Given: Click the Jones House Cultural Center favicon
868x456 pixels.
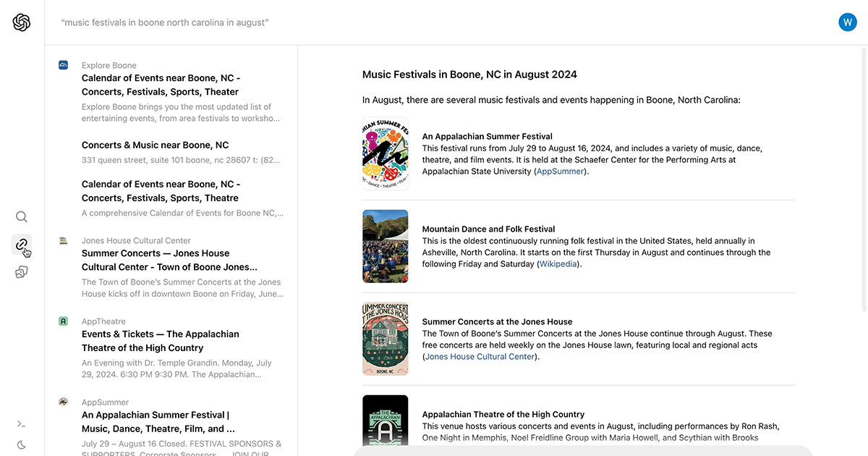Looking at the screenshot, I should 64,240.
